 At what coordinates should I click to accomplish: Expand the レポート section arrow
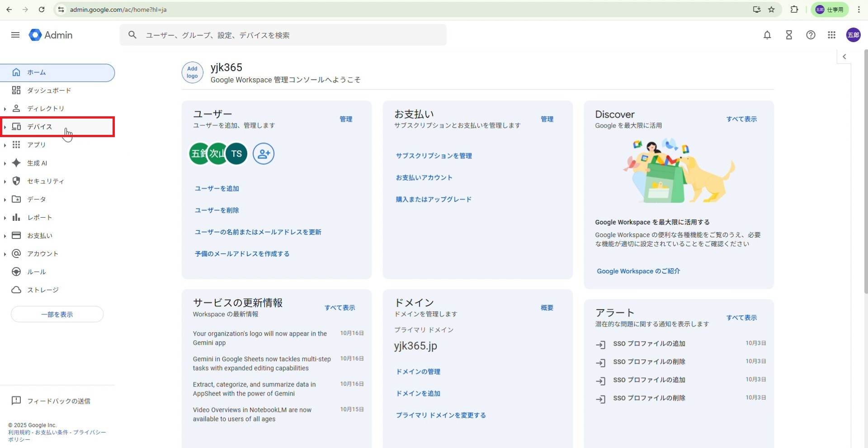click(x=5, y=218)
